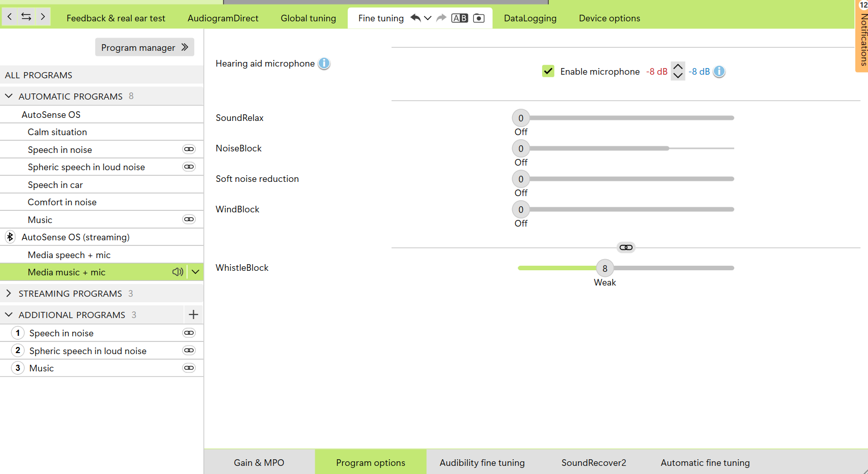
Task: Toggle link icon for automatic Music program
Action: tap(189, 219)
